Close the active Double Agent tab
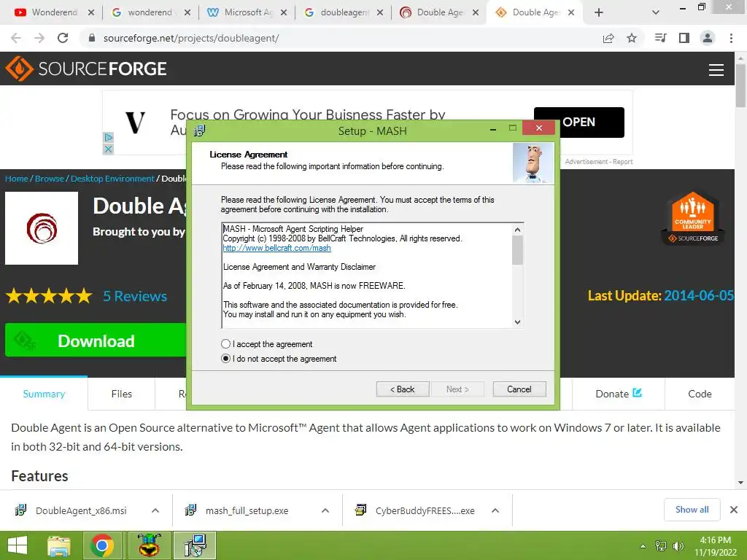 coord(571,12)
